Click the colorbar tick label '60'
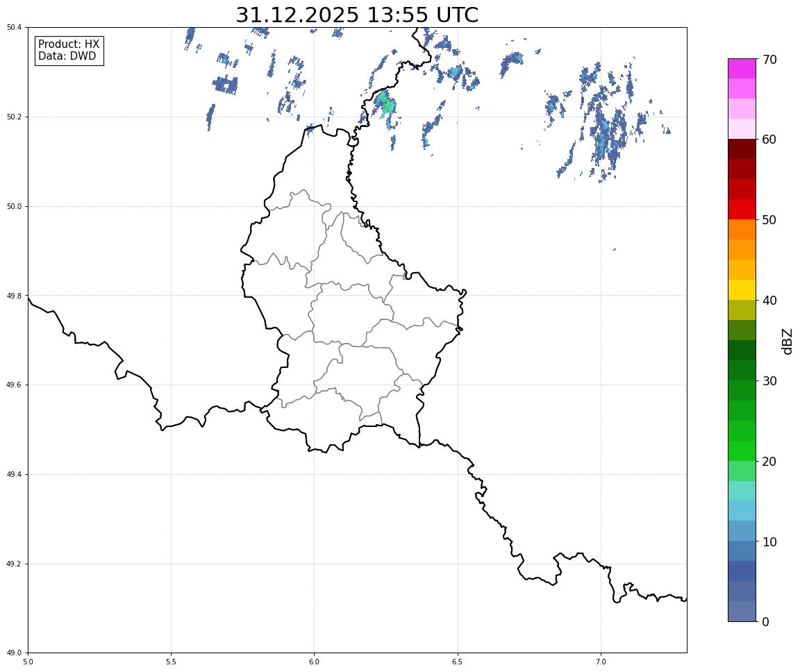 pyautogui.click(x=769, y=140)
